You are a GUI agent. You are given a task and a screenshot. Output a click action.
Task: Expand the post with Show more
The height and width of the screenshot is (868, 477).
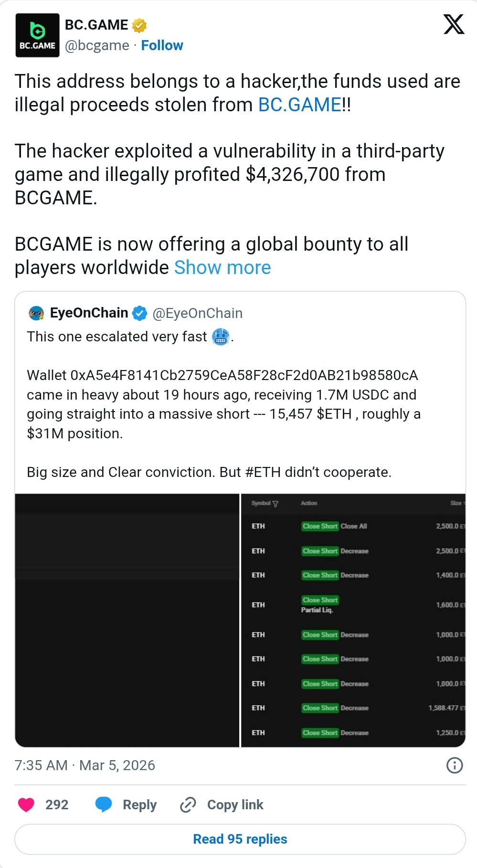[222, 267]
